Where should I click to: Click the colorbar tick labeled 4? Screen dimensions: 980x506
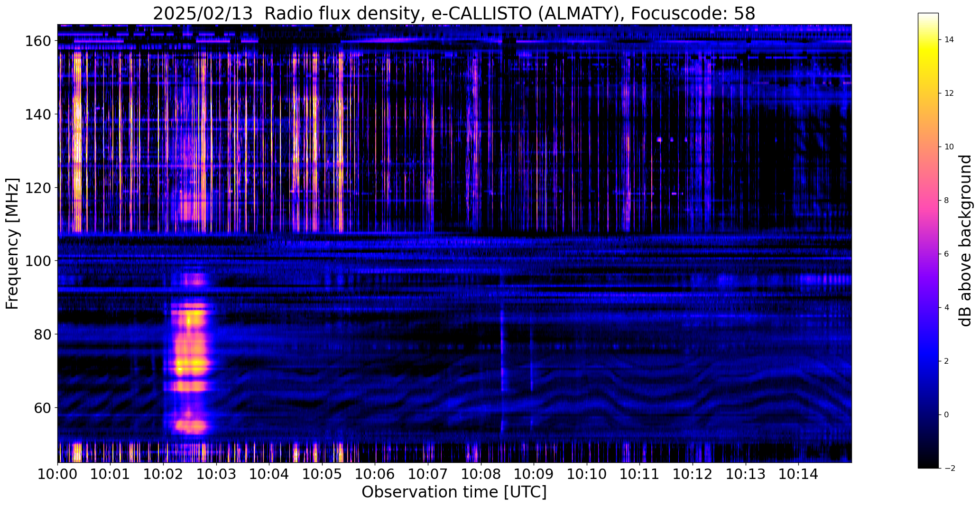[946, 308]
